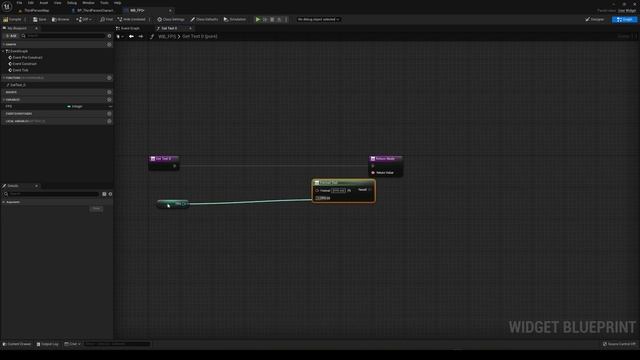
Task: Open the File menu
Action: point(19,3)
